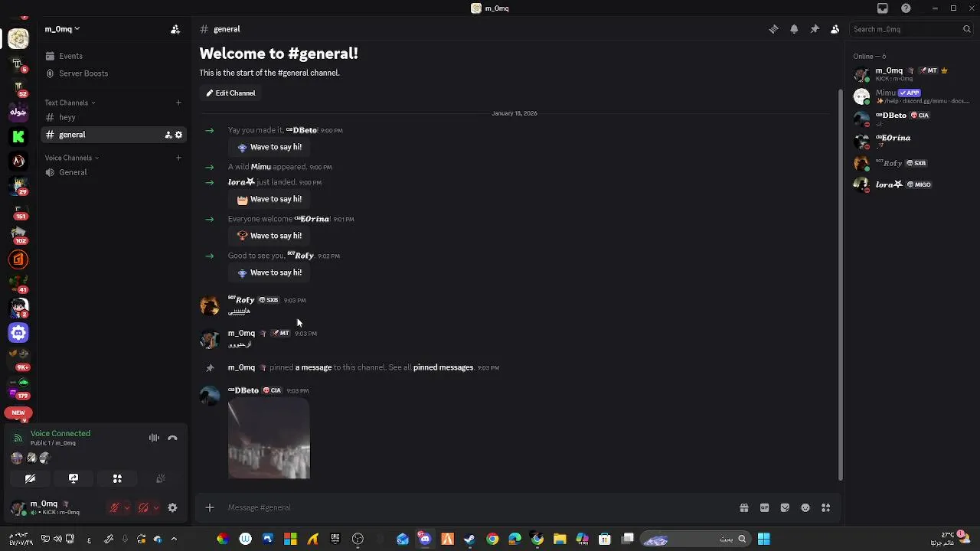Collapse the Text Channels category

coord(70,103)
